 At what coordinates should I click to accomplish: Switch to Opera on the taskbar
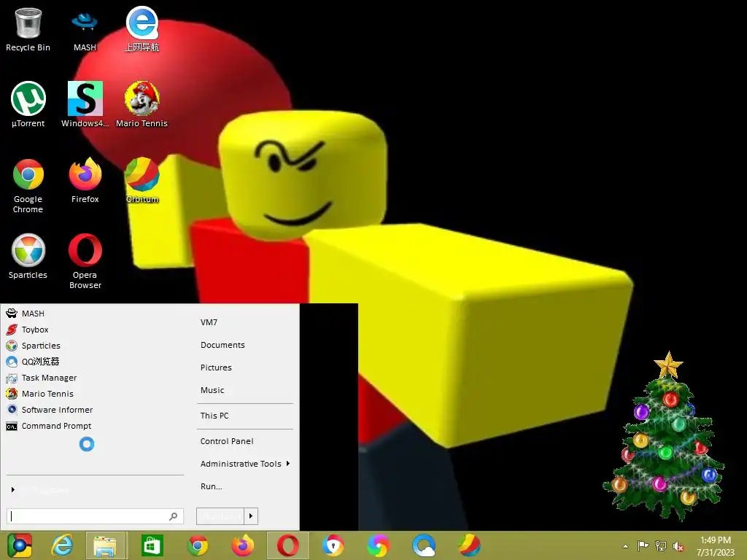click(x=287, y=545)
